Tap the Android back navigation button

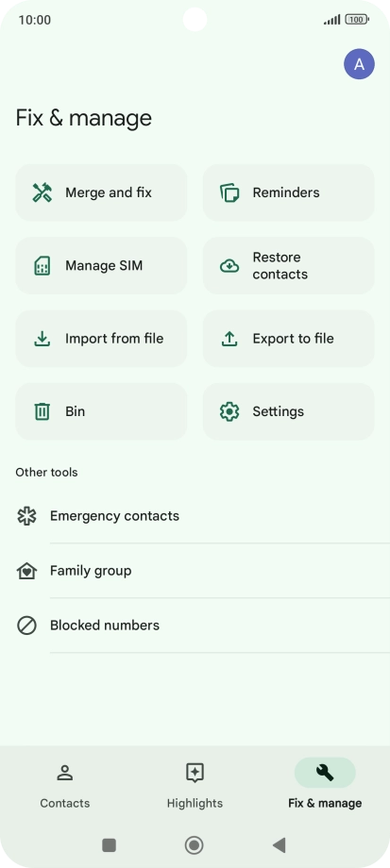pos(280,844)
